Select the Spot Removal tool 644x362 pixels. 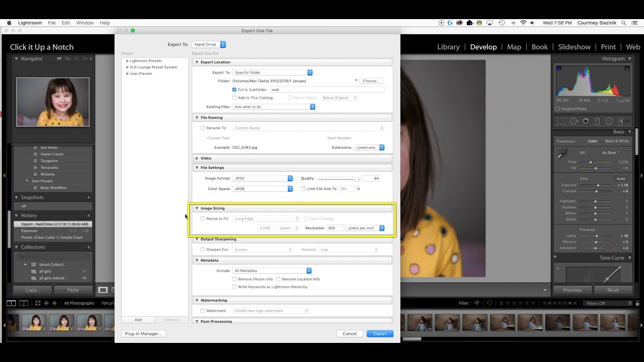[574, 121]
